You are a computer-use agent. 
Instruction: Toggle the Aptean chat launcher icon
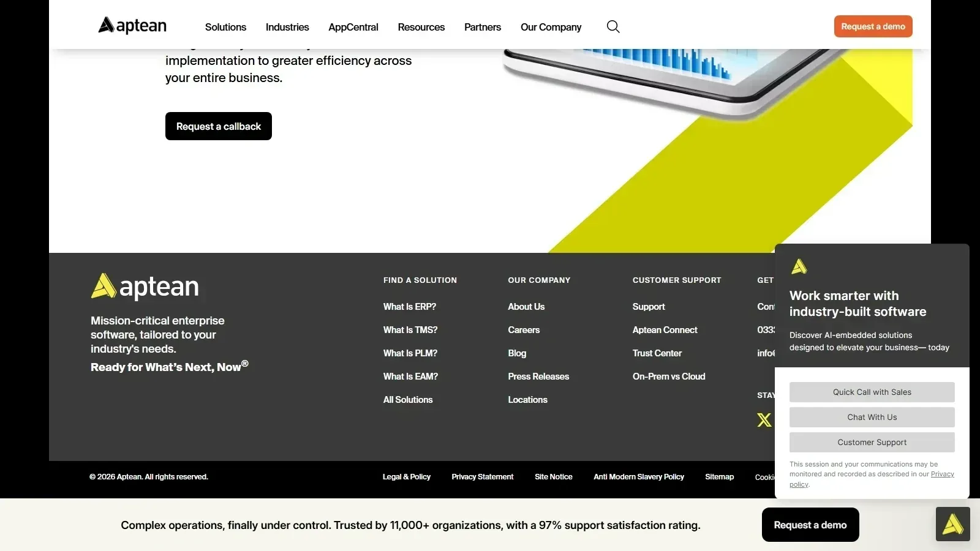(952, 523)
